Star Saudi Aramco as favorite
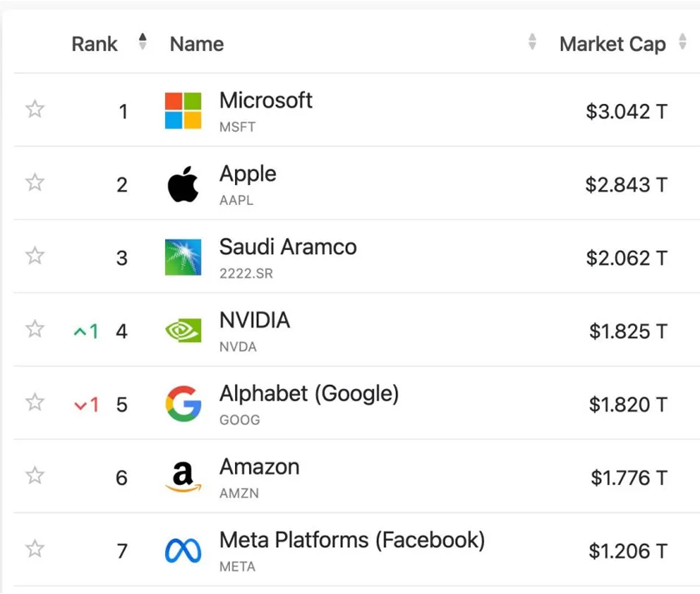 pyautogui.click(x=35, y=256)
